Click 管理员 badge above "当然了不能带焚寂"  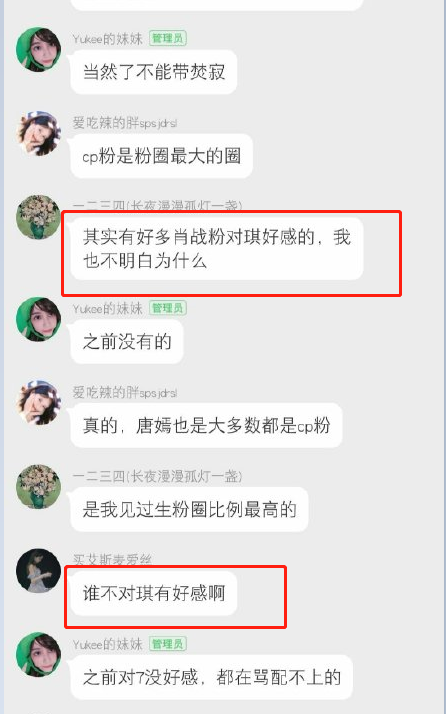pyautogui.click(x=168, y=38)
